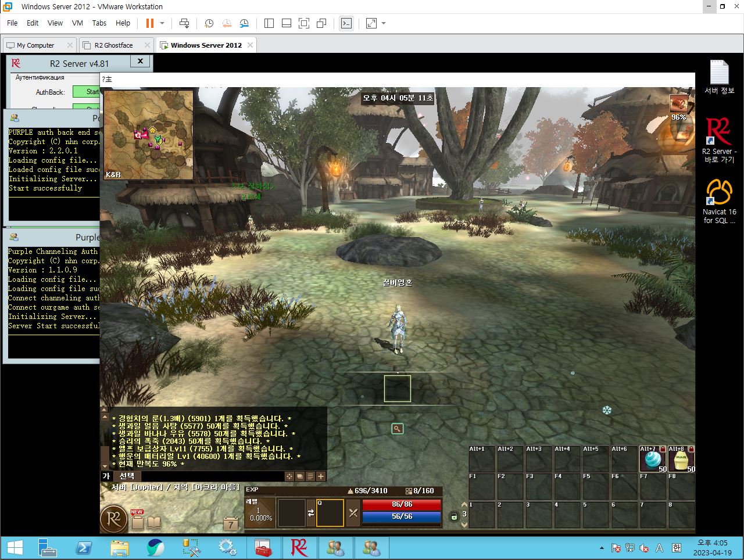Switch quickslot page with up arrow

[x=464, y=505]
